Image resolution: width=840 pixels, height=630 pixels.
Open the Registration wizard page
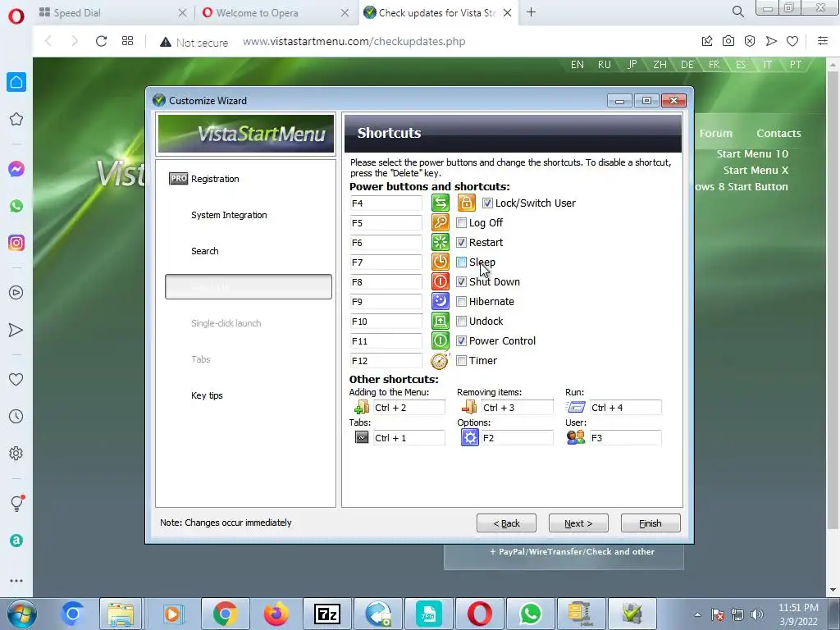pyautogui.click(x=215, y=179)
